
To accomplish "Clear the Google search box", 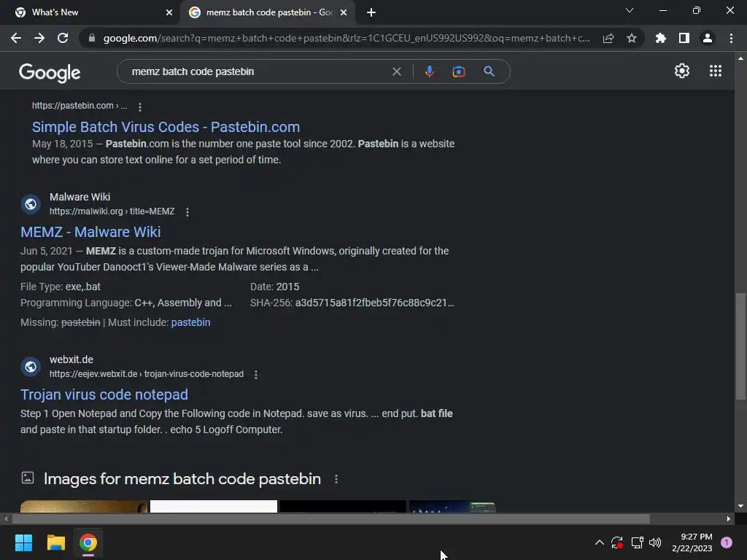I will point(396,71).
